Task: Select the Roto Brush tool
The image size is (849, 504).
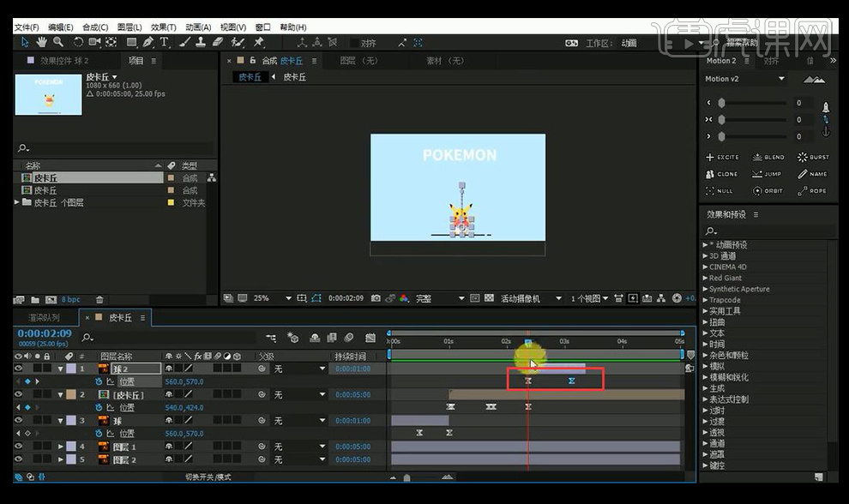Action: pyautogui.click(x=238, y=42)
